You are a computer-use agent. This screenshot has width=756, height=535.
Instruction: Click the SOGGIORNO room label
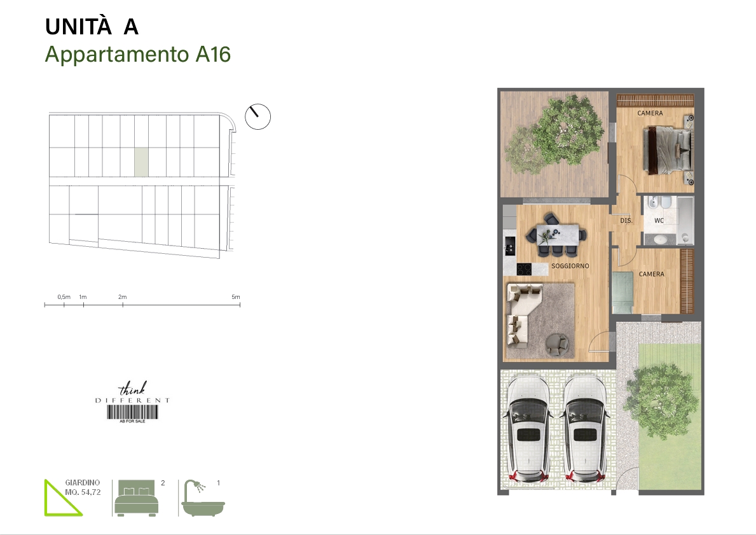tap(570, 266)
